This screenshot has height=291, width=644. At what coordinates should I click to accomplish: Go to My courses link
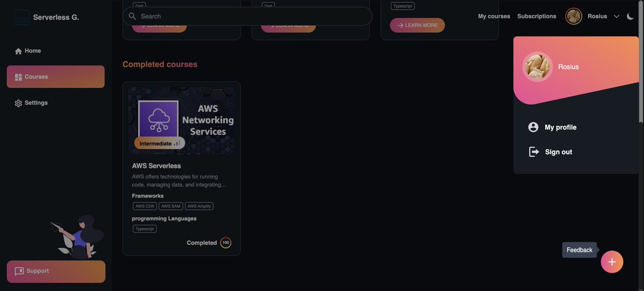point(494,16)
